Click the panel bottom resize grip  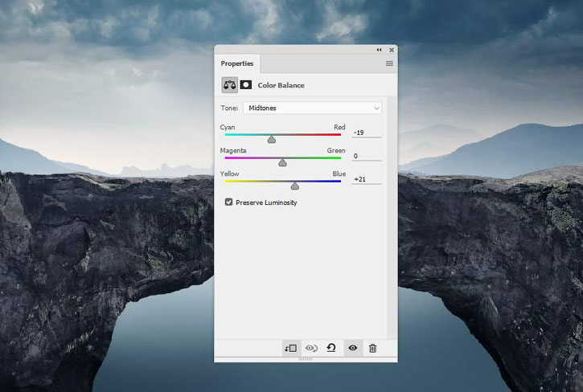coord(306,359)
